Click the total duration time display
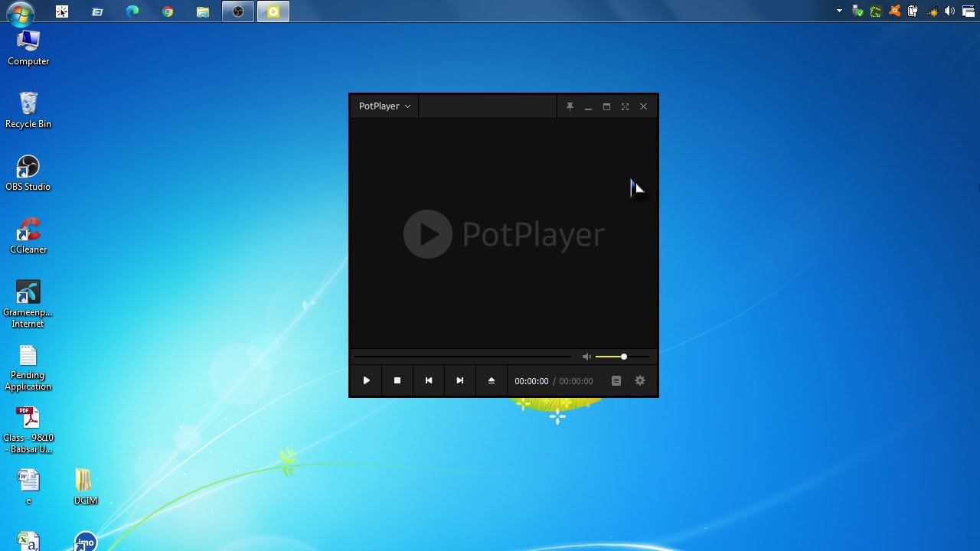Image resolution: width=980 pixels, height=551 pixels. (576, 381)
